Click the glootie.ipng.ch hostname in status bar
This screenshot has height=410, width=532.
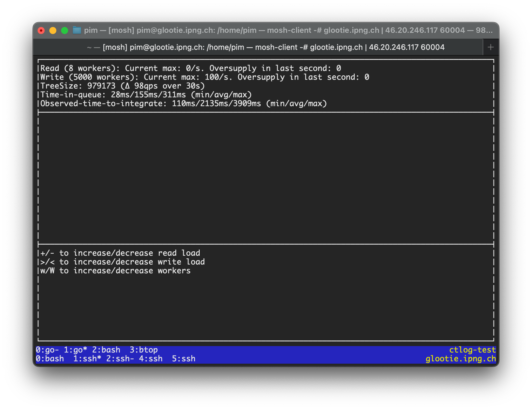point(461,359)
